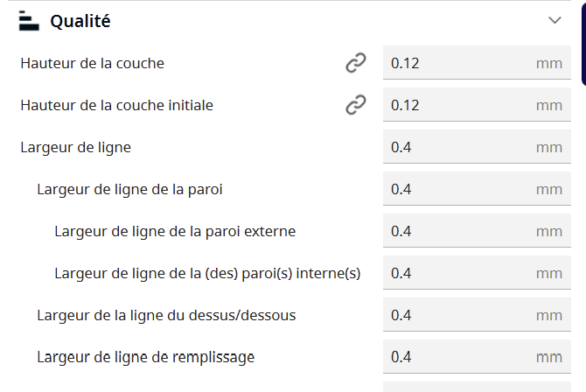Click the Hauteur de la couche initiale label
Viewport: 586px width, 392px height.
coord(116,105)
